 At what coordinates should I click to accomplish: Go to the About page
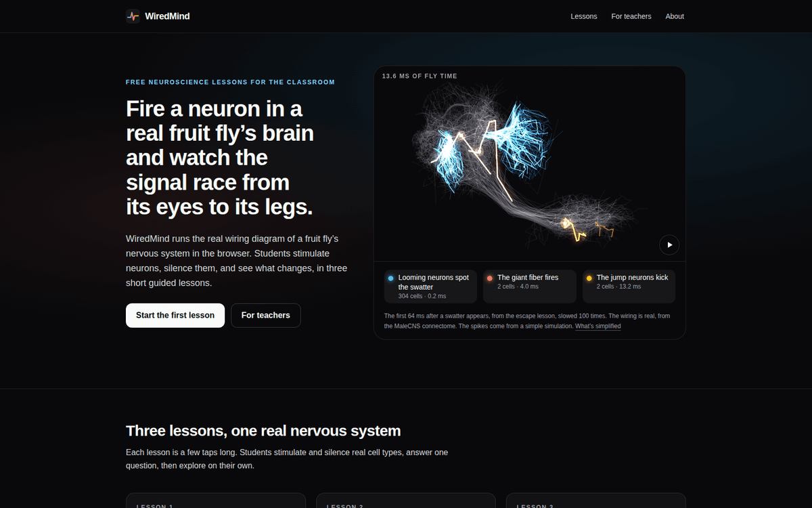pyautogui.click(x=675, y=16)
